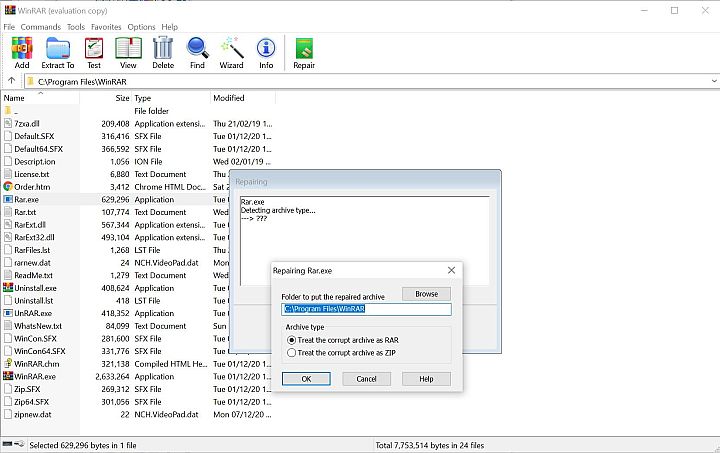Click the WinRAR title bar logo
This screenshot has width=720, height=453.
pos(10,10)
